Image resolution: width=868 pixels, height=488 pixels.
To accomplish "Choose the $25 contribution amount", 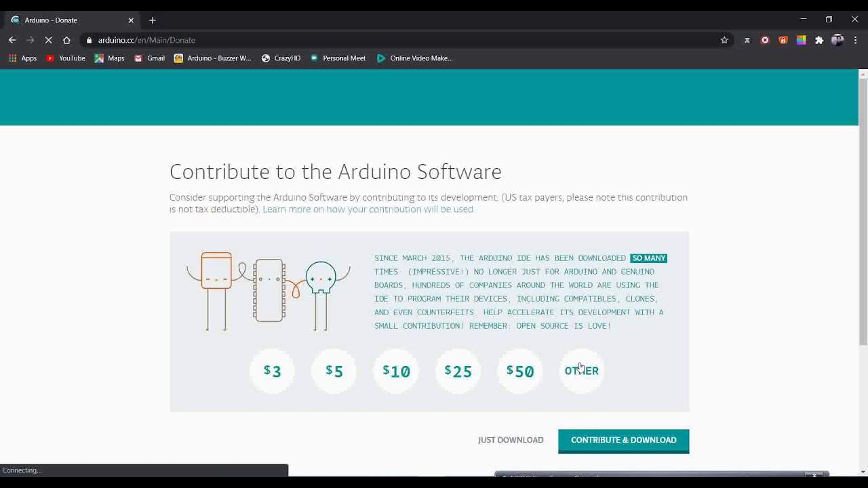I will coord(458,371).
